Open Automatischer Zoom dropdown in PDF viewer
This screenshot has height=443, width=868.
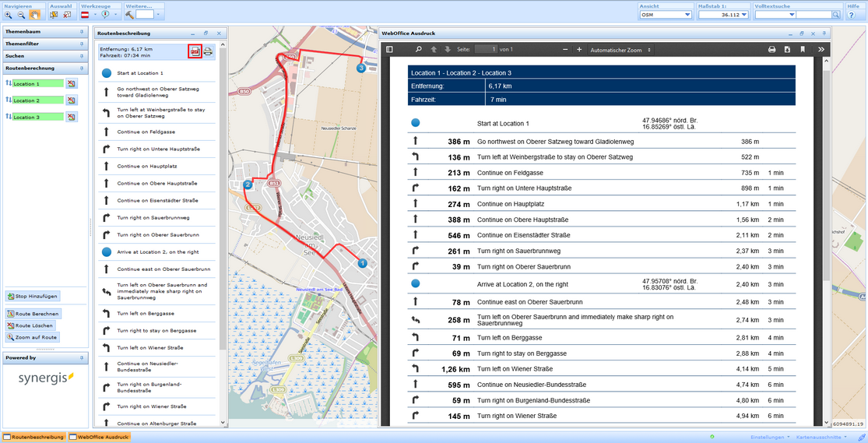620,50
